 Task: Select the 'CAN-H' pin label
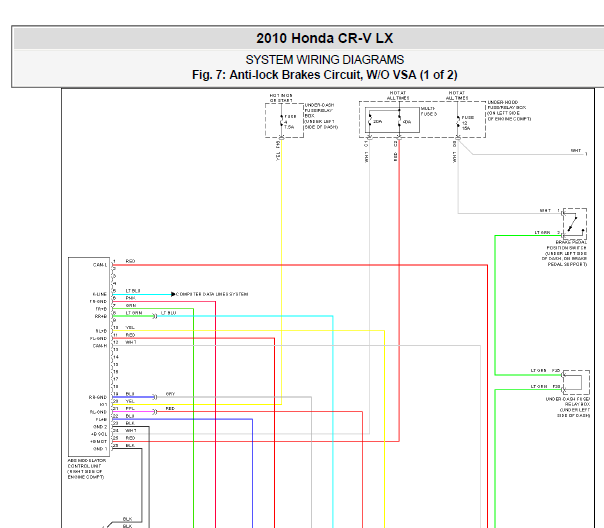pyautogui.click(x=100, y=346)
